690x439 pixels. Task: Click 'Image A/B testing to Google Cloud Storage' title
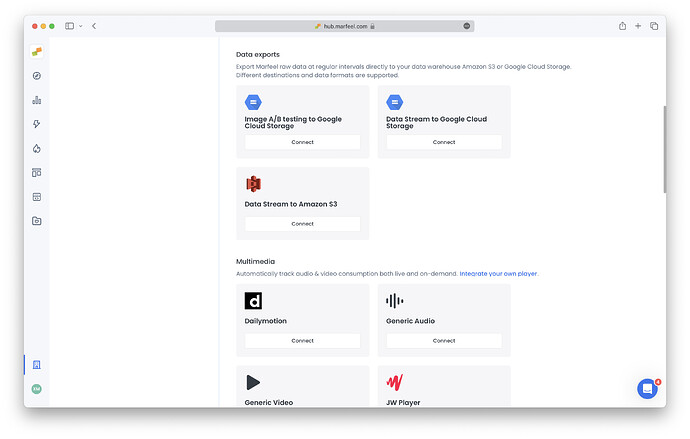pyautogui.click(x=293, y=122)
